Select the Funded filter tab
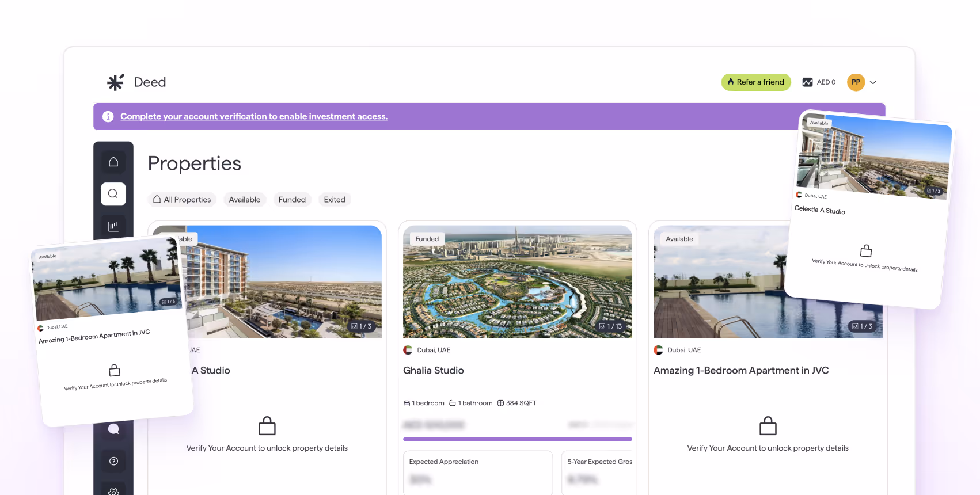Viewport: 980px width, 495px height. click(292, 200)
